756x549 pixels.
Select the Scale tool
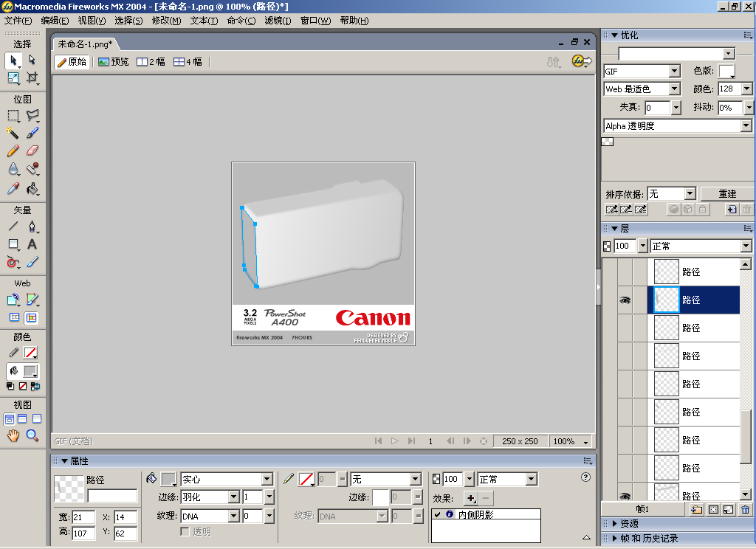tap(13, 77)
